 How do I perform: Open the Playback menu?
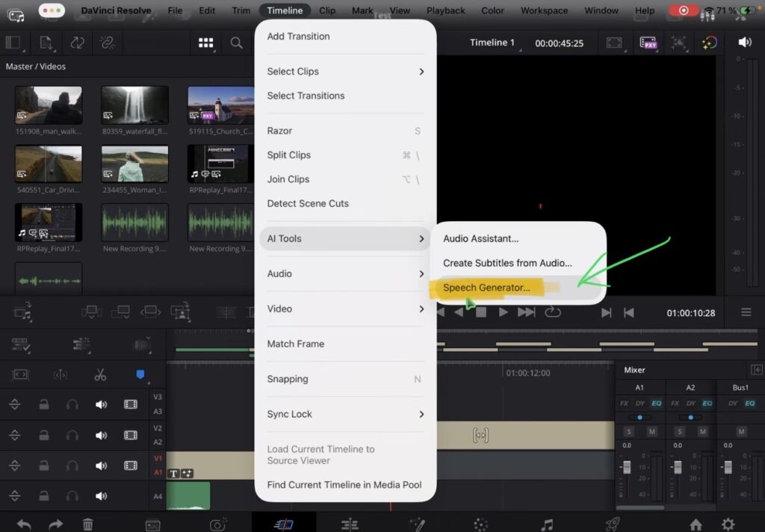[x=445, y=10]
